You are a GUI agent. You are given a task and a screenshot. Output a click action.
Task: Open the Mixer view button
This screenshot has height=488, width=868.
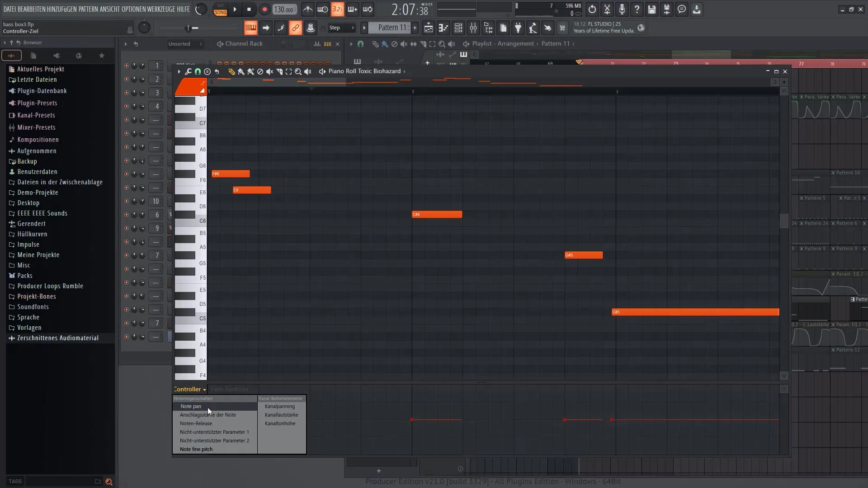coord(473,28)
